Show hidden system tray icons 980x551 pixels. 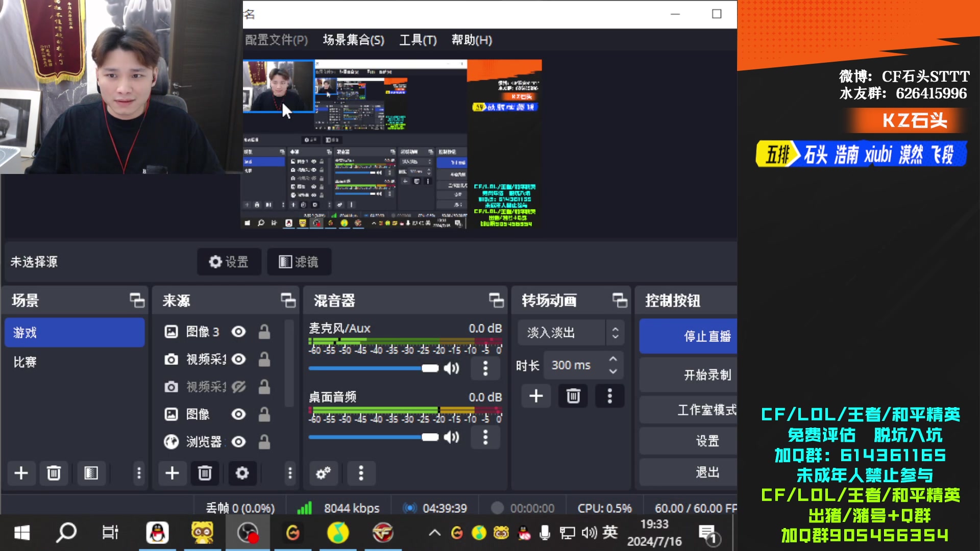[434, 533]
